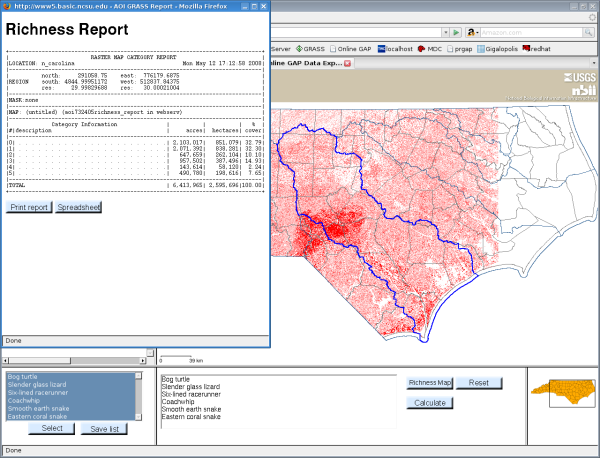Click the horizontal scrollbar right arrow

tap(142, 360)
